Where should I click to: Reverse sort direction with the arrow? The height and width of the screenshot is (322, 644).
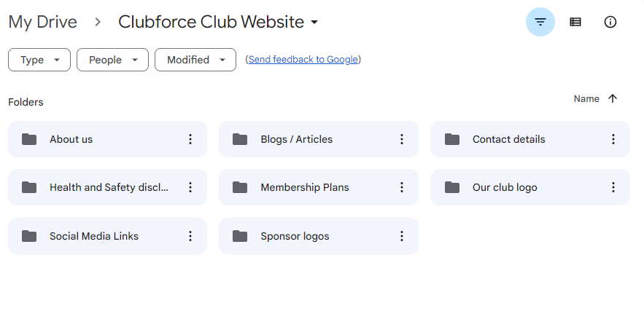[613, 99]
